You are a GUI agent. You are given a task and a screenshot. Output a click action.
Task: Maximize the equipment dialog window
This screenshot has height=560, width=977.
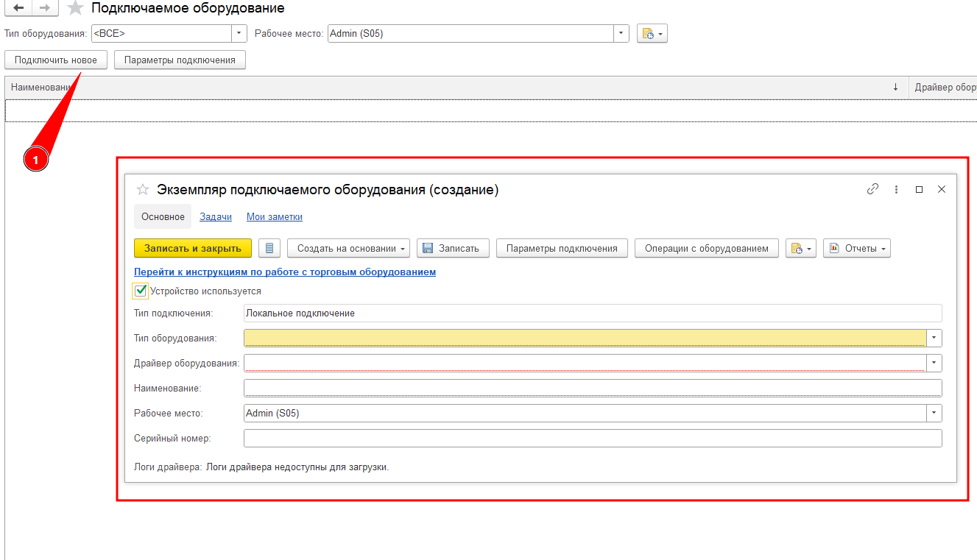[x=919, y=189]
